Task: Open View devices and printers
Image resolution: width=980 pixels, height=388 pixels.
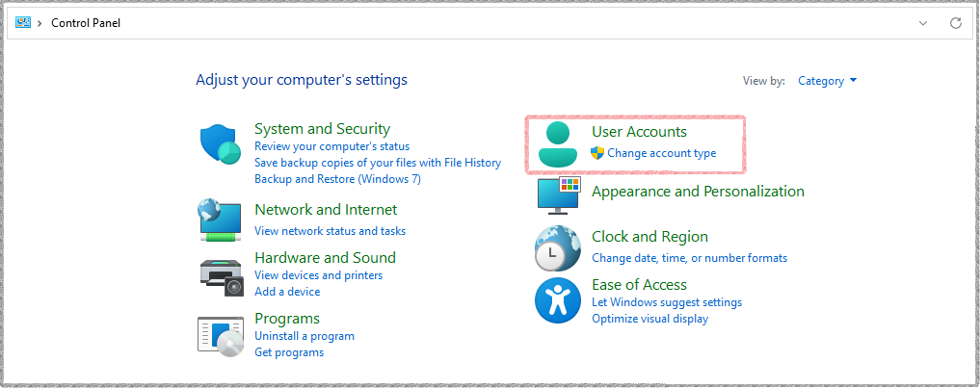Action: pyautogui.click(x=318, y=275)
